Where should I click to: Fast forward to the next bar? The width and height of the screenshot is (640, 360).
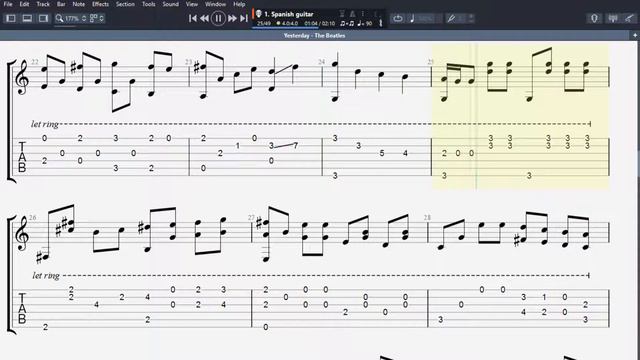[232, 18]
